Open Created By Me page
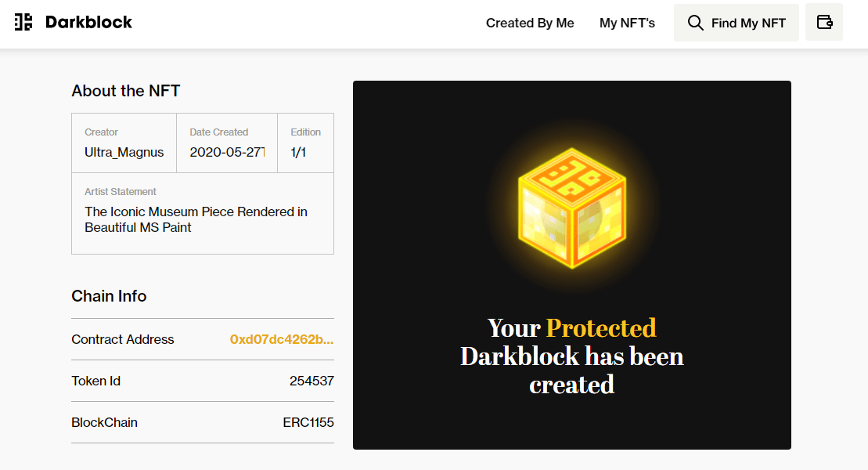The image size is (868, 470). point(530,23)
